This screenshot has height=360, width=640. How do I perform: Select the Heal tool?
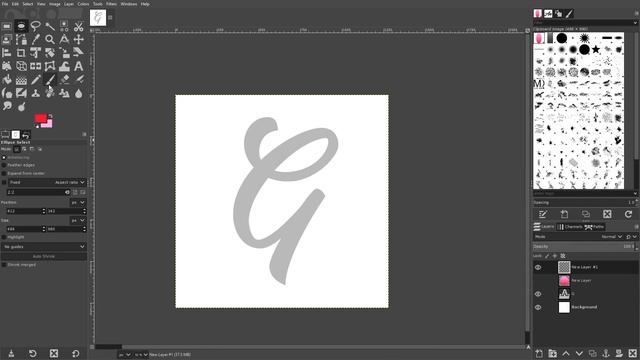(50, 93)
